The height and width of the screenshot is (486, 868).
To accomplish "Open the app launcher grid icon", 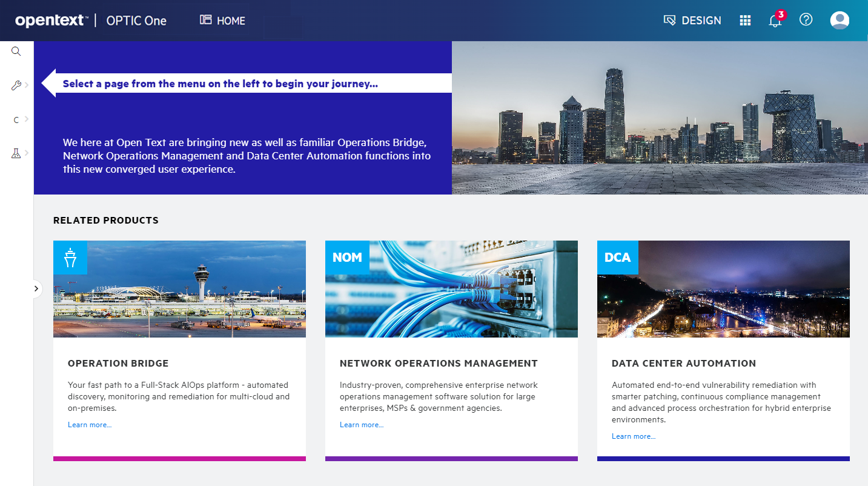I will pos(745,20).
